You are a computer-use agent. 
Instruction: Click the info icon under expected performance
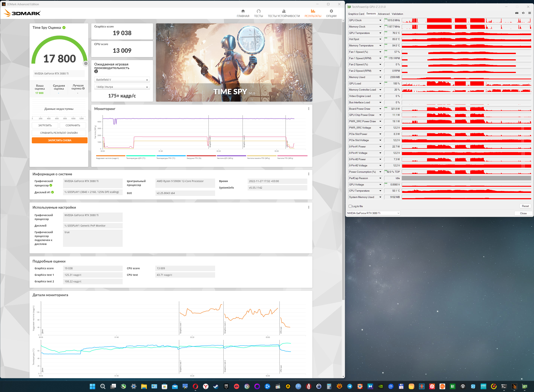[96, 71]
